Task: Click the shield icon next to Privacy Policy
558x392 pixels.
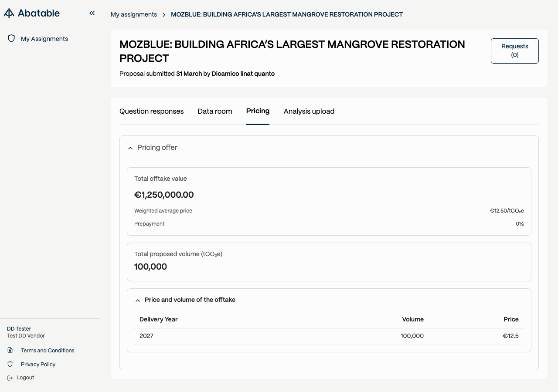Action: click(x=10, y=365)
